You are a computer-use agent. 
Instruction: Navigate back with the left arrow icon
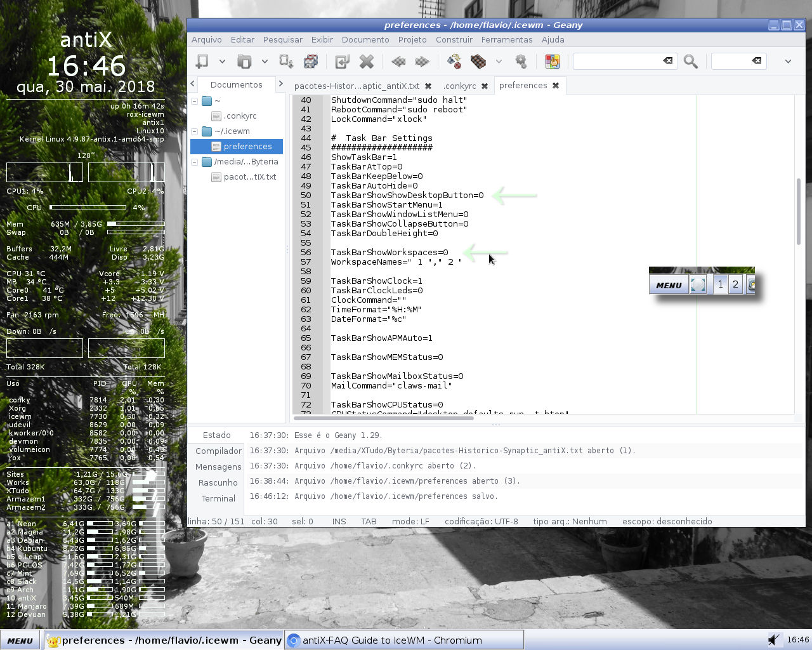click(398, 62)
